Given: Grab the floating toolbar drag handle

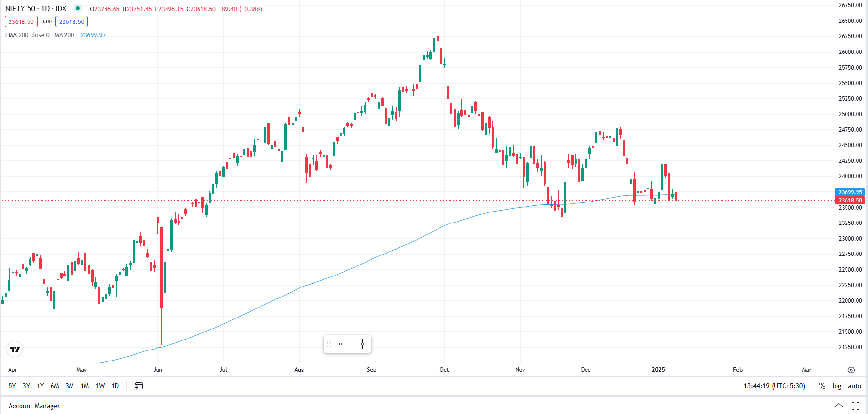Looking at the screenshot, I should coord(329,344).
